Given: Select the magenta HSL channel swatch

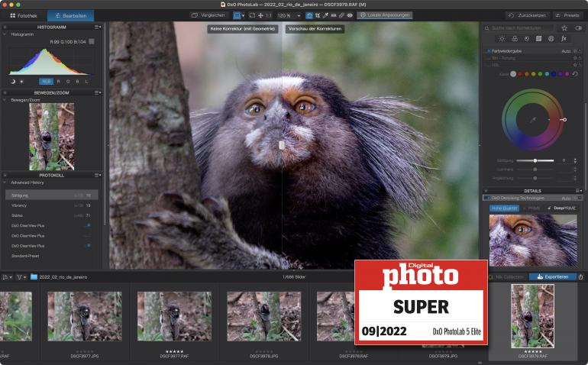Looking at the screenshot, I should pyautogui.click(x=567, y=74).
